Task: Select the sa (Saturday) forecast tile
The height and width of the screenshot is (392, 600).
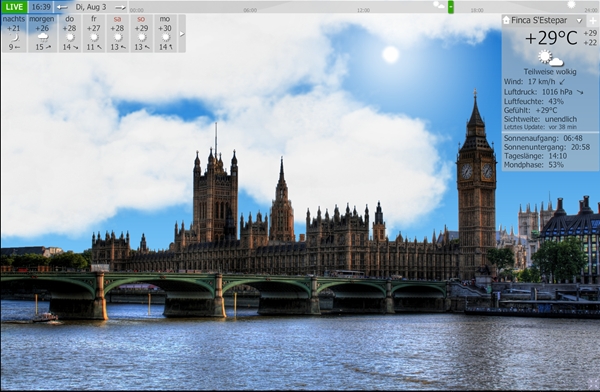Action: coord(117,33)
